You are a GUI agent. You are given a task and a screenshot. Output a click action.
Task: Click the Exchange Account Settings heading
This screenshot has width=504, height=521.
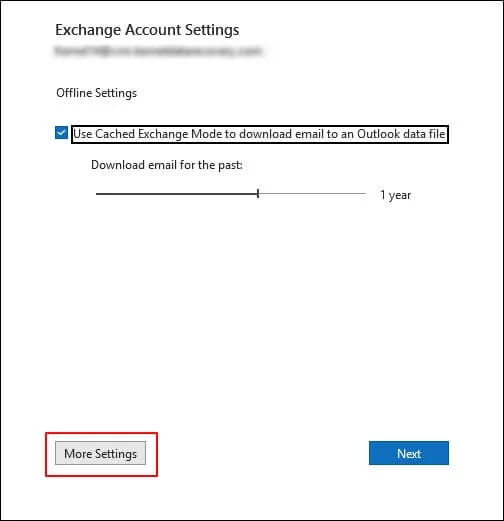tap(147, 30)
